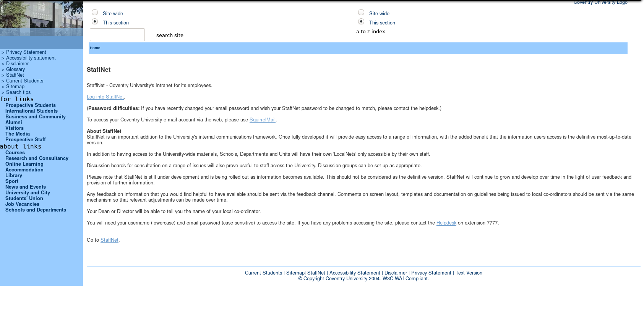Open Business and Community link

point(36,117)
